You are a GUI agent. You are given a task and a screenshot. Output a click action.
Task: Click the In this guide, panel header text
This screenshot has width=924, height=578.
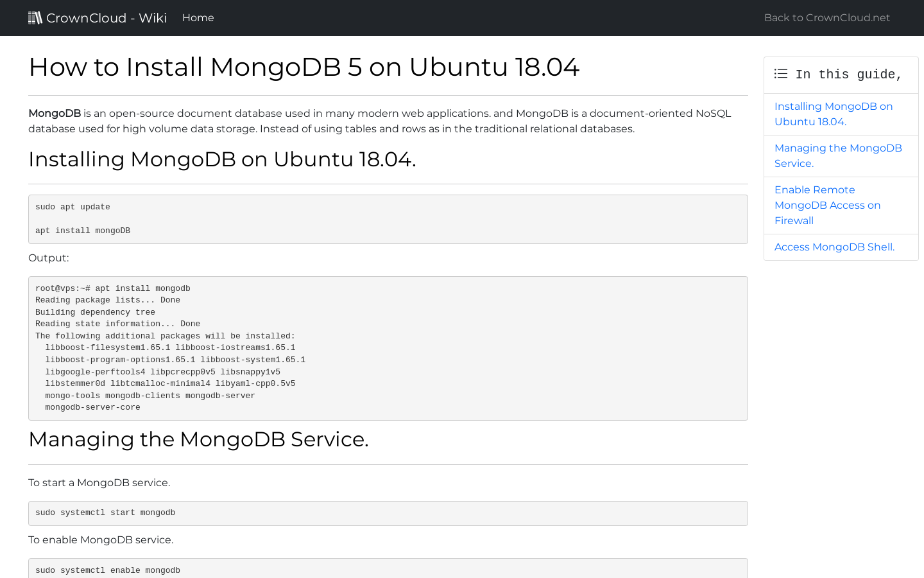pyautogui.click(x=849, y=74)
